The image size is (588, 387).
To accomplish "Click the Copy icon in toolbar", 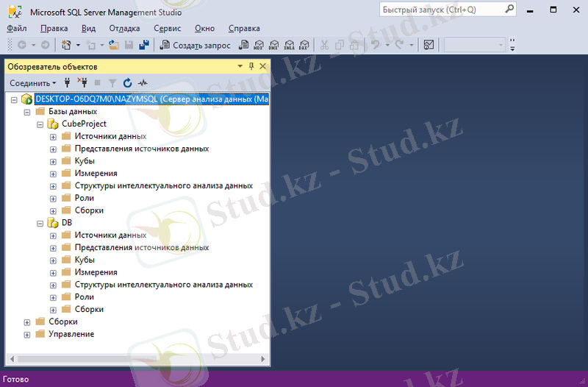I will point(340,45).
